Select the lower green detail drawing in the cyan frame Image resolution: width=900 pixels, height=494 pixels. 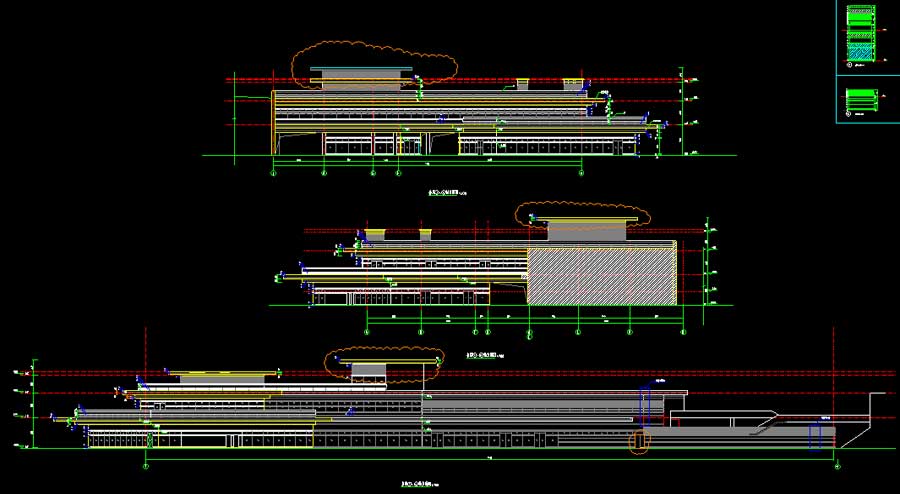(862, 100)
